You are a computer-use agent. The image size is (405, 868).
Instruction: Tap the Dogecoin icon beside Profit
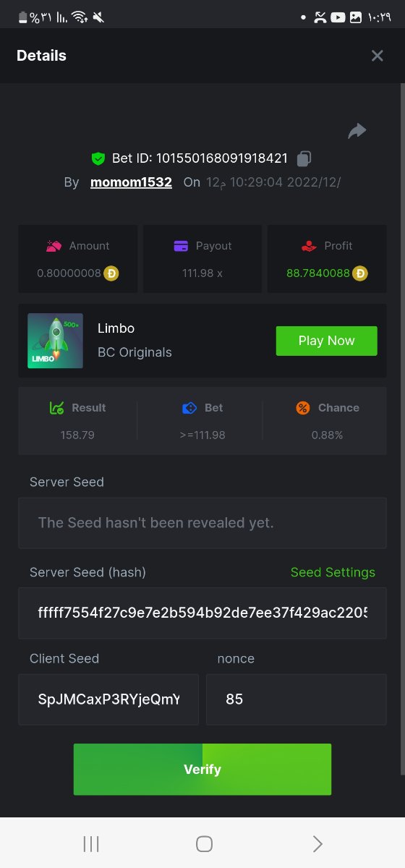click(x=360, y=273)
